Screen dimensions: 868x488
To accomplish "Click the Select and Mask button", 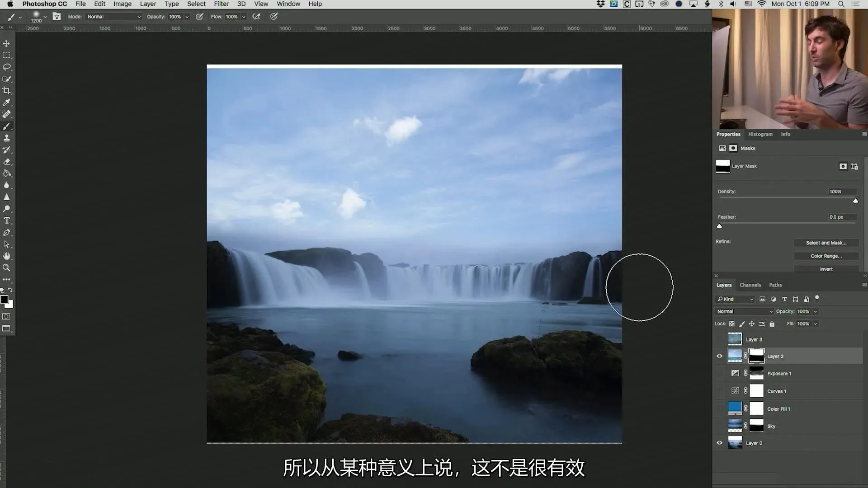I will [826, 243].
